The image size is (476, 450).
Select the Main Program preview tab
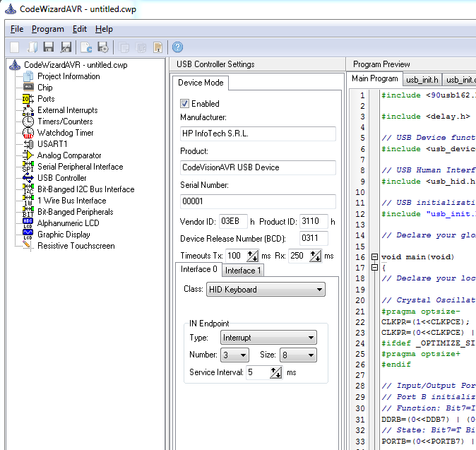point(374,78)
